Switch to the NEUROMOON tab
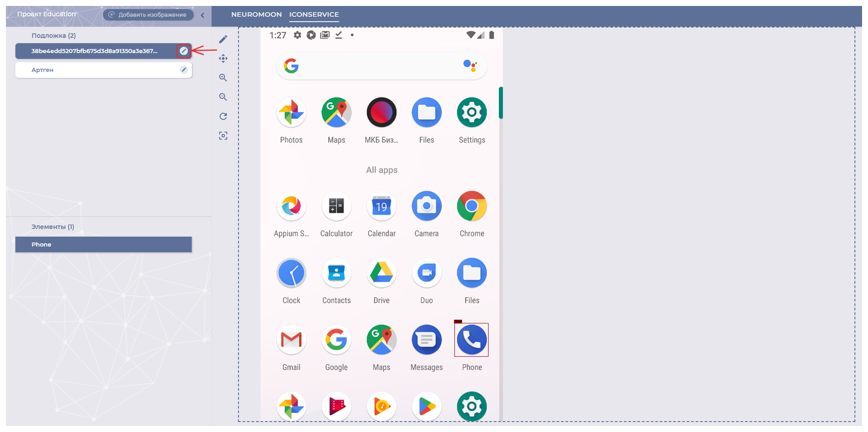The width and height of the screenshot is (868, 432). [x=256, y=14]
